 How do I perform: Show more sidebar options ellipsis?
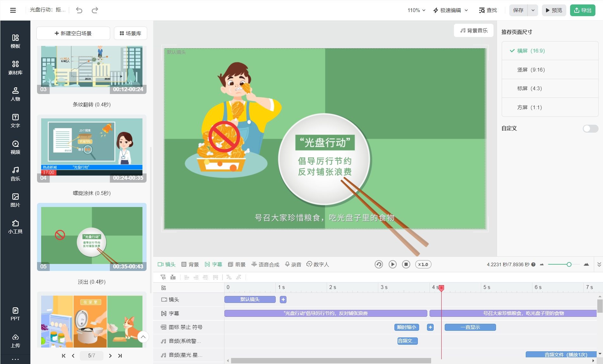pos(15,359)
